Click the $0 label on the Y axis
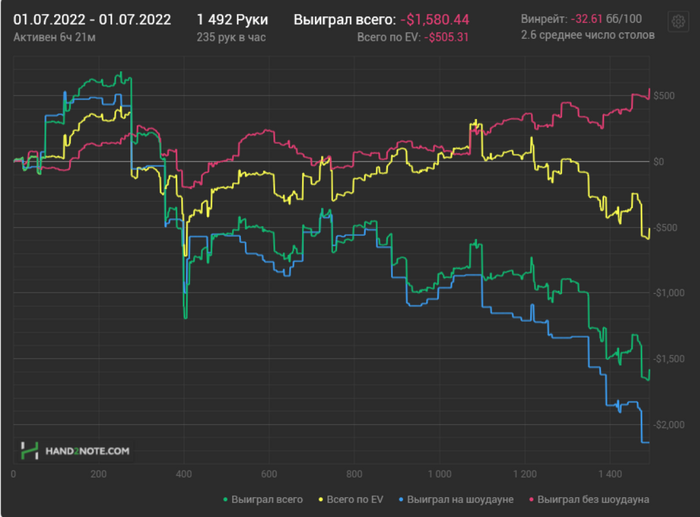 point(658,161)
